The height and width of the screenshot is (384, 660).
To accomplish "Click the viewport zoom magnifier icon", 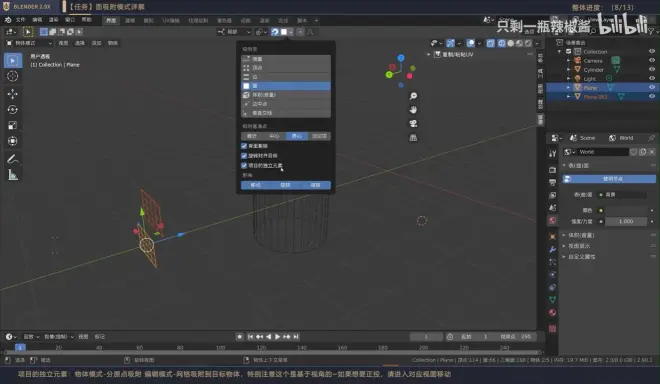I will [x=413, y=96].
